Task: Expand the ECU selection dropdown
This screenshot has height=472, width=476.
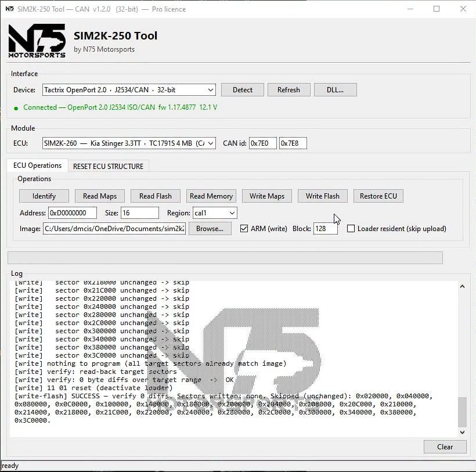Action: pyautogui.click(x=211, y=143)
